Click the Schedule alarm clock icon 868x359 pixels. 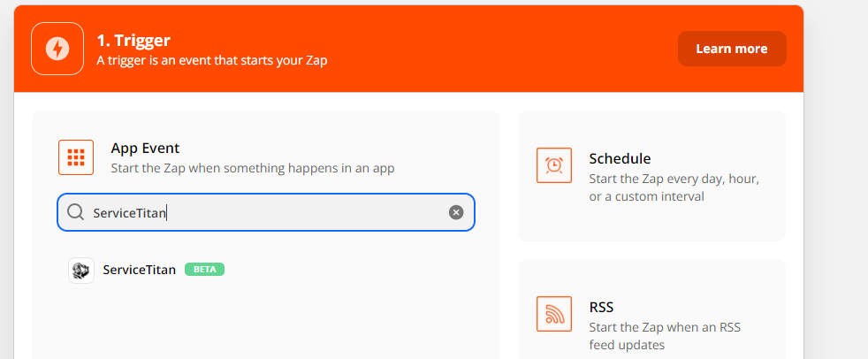(554, 165)
